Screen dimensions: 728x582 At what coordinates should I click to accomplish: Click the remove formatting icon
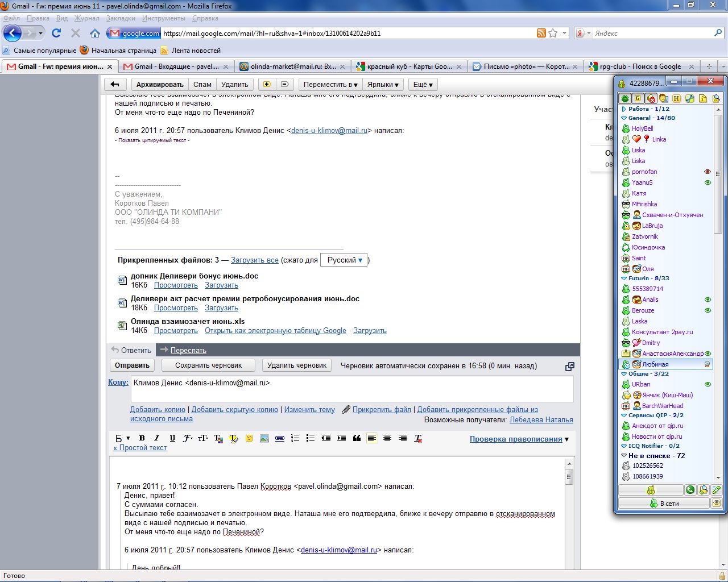tap(419, 438)
